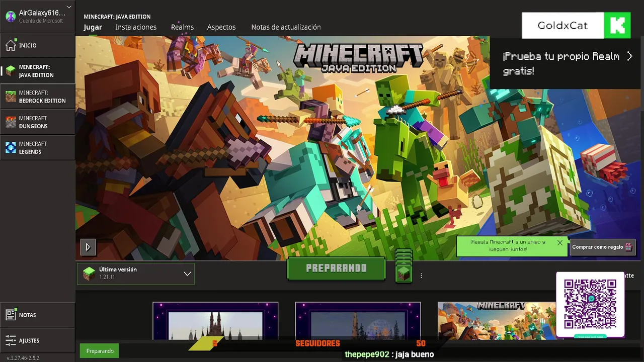
Task: Open the three-dot more options menu
Action: click(x=421, y=276)
